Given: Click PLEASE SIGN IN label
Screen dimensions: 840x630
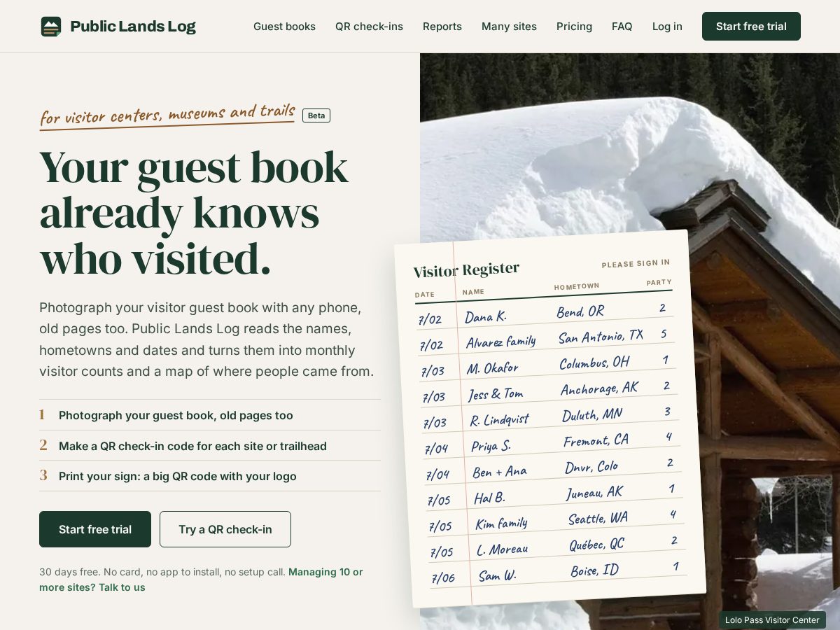Looking at the screenshot, I should 636,264.
